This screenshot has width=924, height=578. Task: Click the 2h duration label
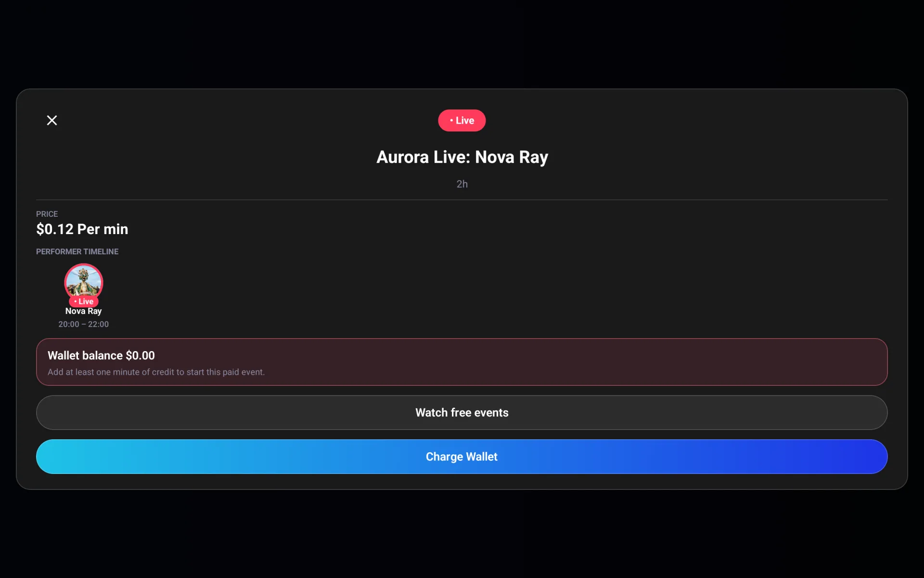click(462, 184)
